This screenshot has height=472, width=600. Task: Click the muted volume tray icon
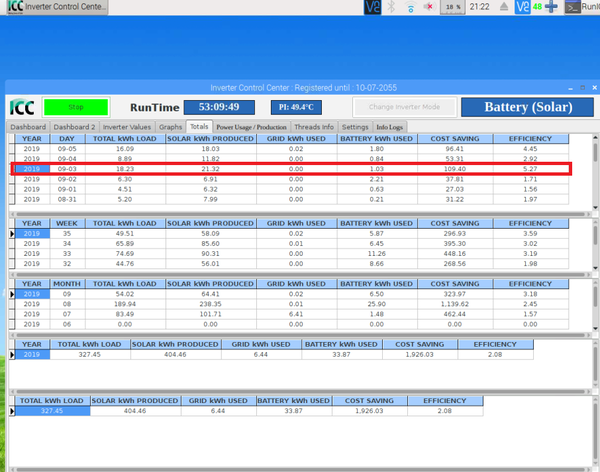tap(429, 7)
